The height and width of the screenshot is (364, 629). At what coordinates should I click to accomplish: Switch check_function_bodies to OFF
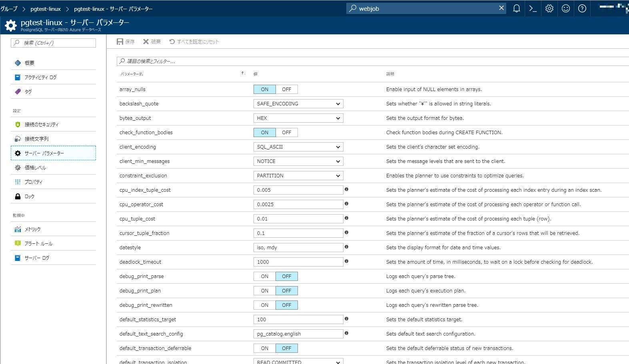286,133
